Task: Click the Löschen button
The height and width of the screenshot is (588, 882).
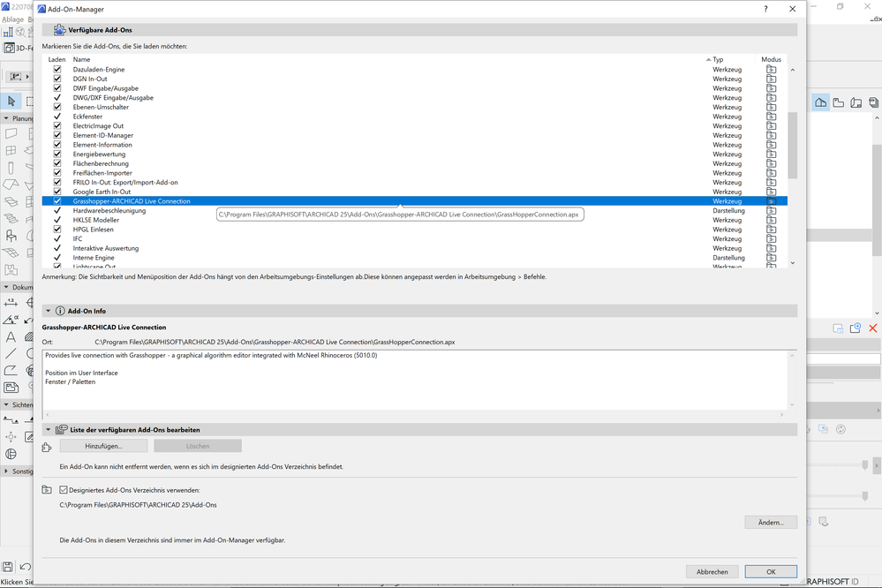Action: point(198,446)
